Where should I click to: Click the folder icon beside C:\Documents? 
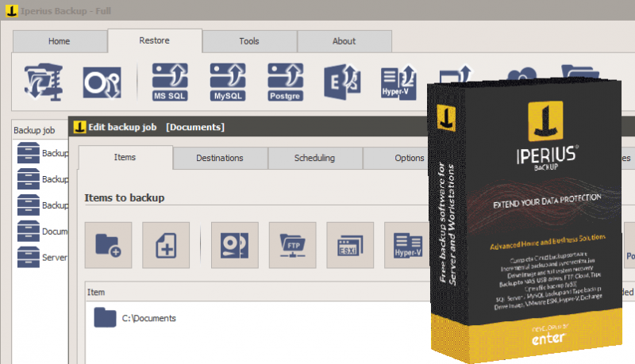click(105, 317)
